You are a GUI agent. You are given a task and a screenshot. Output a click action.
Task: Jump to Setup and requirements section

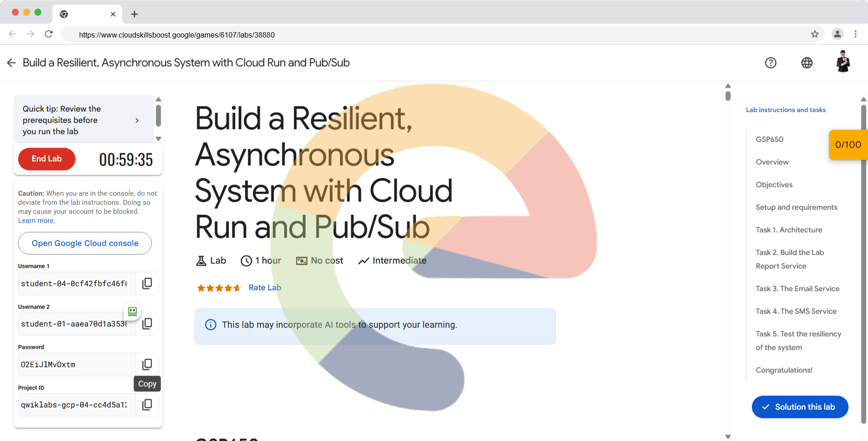[796, 207]
